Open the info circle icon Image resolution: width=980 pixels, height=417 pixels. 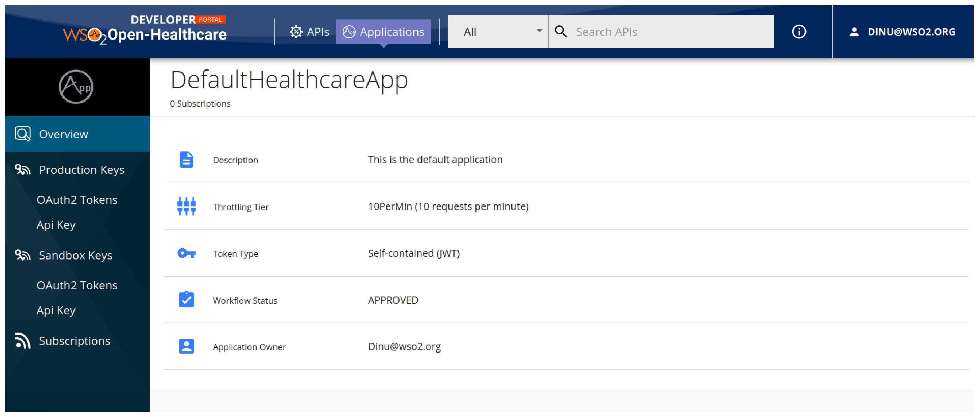[x=799, y=32]
